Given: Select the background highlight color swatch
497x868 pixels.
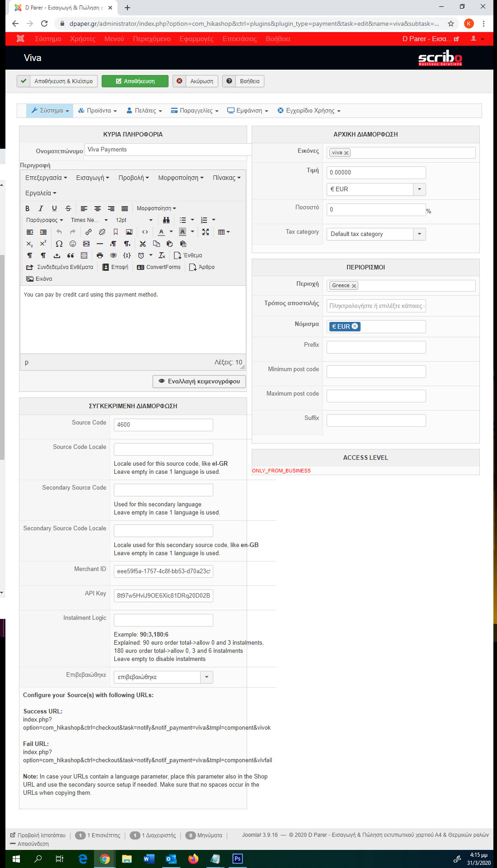Looking at the screenshot, I should [183, 232].
